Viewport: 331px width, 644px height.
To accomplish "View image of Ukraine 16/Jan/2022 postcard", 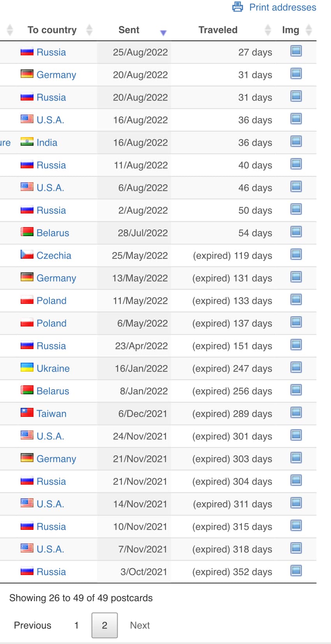I will coord(296,367).
